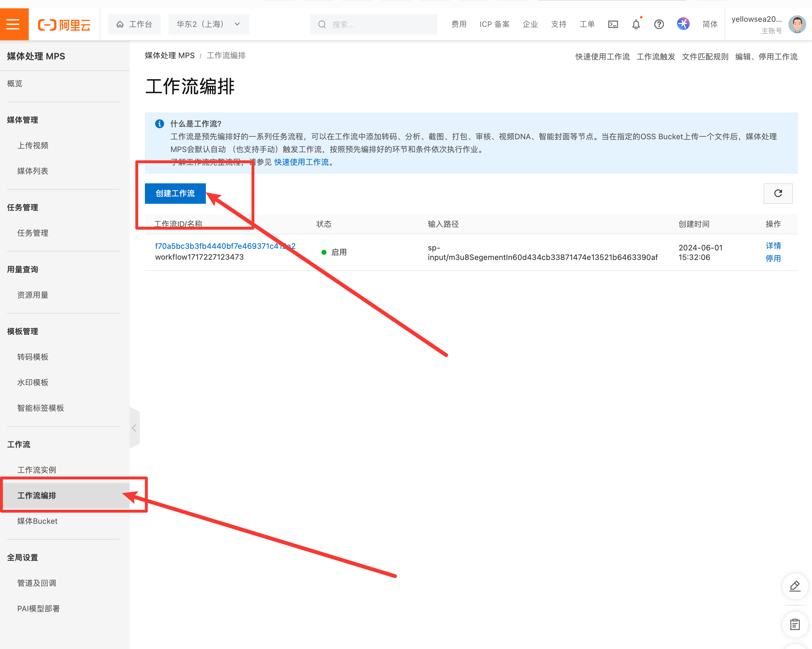Collapse the left sidebar panel
This screenshot has width=812, height=649.
tap(134, 428)
